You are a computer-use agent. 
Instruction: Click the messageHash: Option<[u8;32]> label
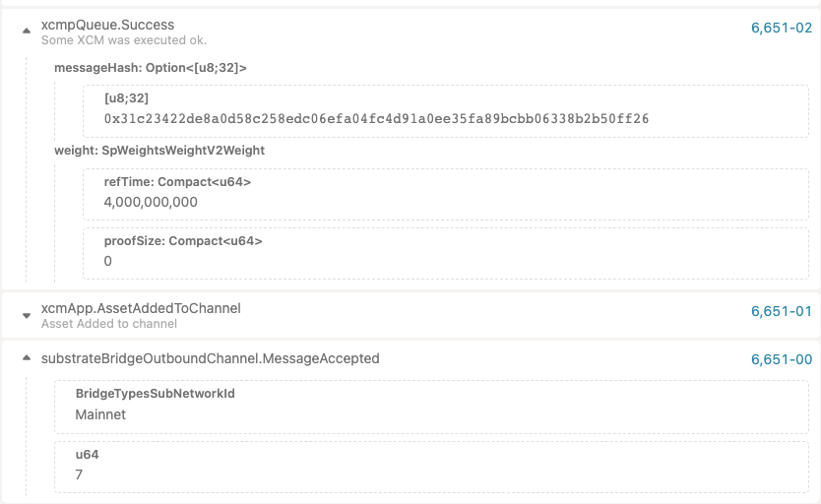pyautogui.click(x=151, y=68)
